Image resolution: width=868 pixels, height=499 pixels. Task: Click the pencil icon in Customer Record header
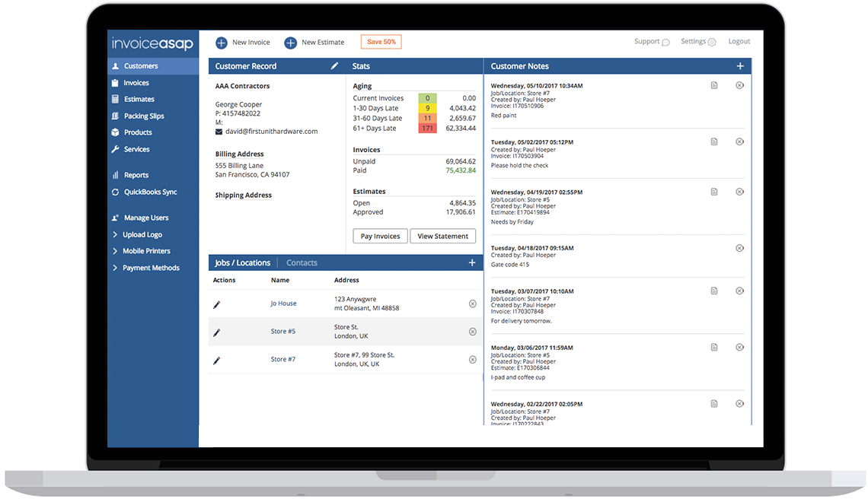click(x=334, y=66)
